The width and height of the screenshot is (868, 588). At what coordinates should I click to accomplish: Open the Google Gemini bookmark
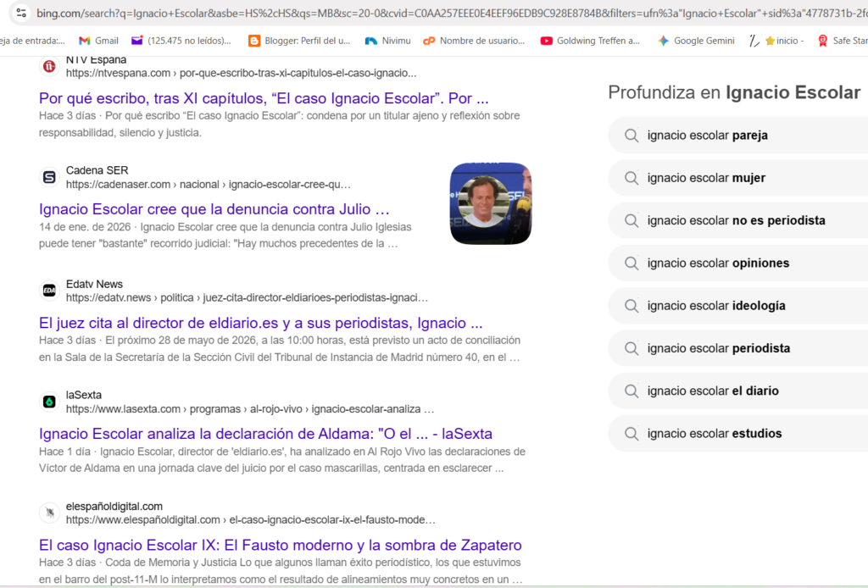click(696, 41)
